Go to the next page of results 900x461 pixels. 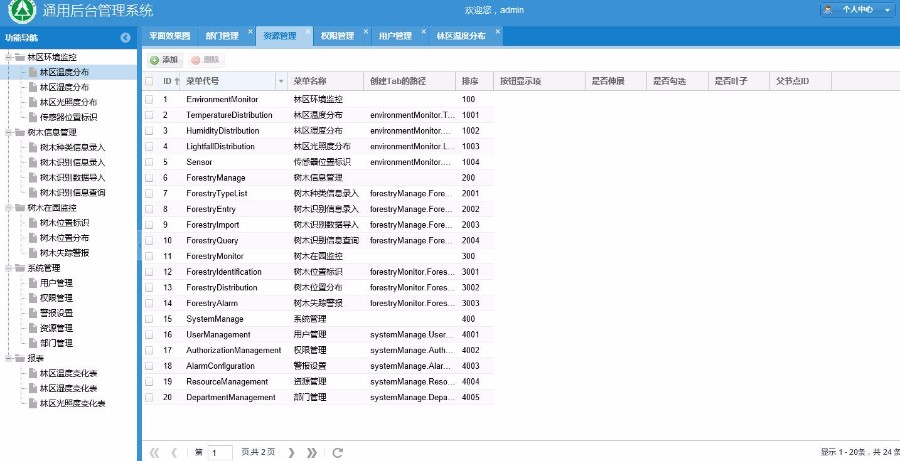click(x=291, y=453)
